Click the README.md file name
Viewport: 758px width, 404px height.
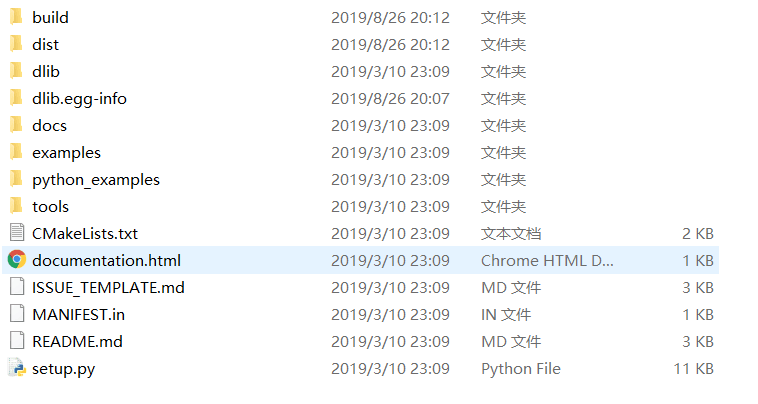coord(77,341)
